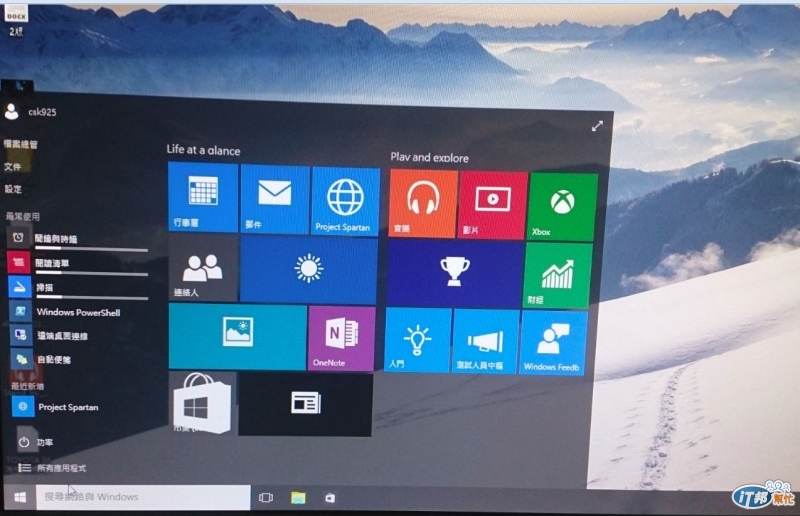Open File Explorer from the taskbar
The image size is (800, 516).
coord(298,498)
